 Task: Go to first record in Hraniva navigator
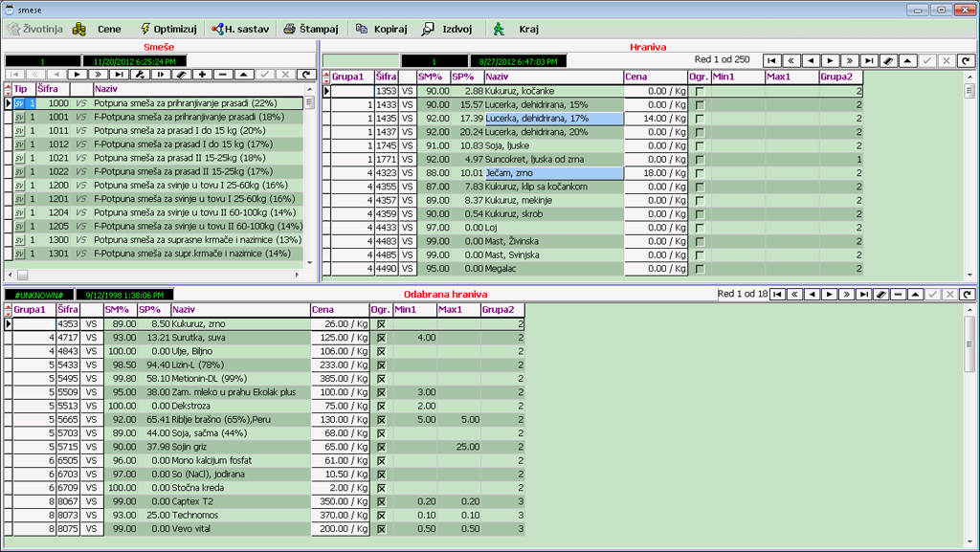(773, 60)
